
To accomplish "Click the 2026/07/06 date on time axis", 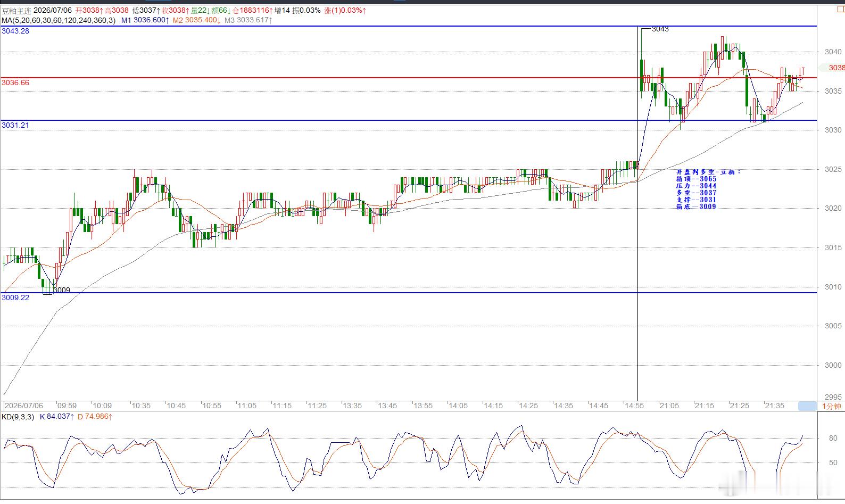I will click(x=24, y=406).
